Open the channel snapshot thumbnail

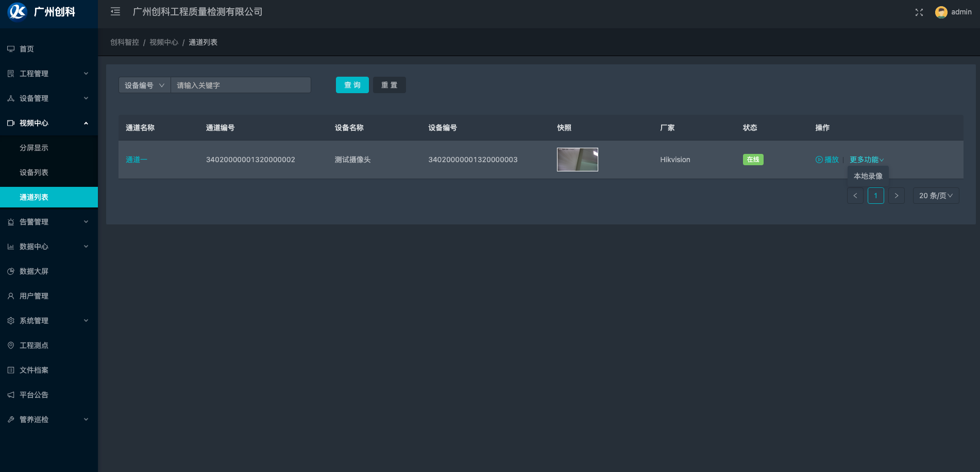[577, 160]
